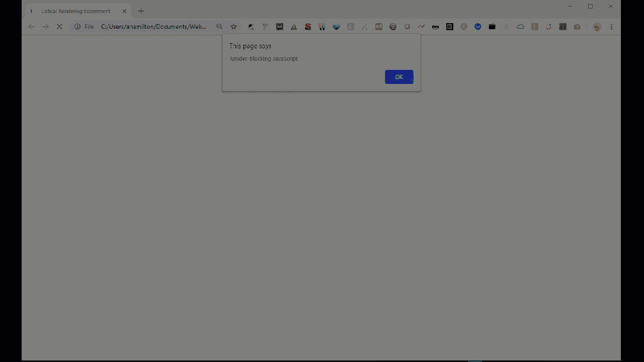Navigate back to the previous page
The height and width of the screenshot is (362, 644).
(31, 26)
